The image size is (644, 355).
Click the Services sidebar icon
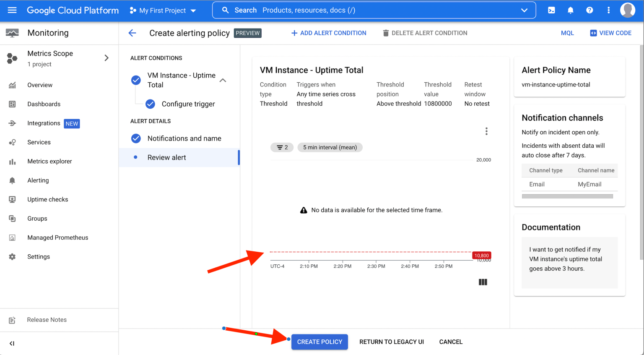pos(12,142)
